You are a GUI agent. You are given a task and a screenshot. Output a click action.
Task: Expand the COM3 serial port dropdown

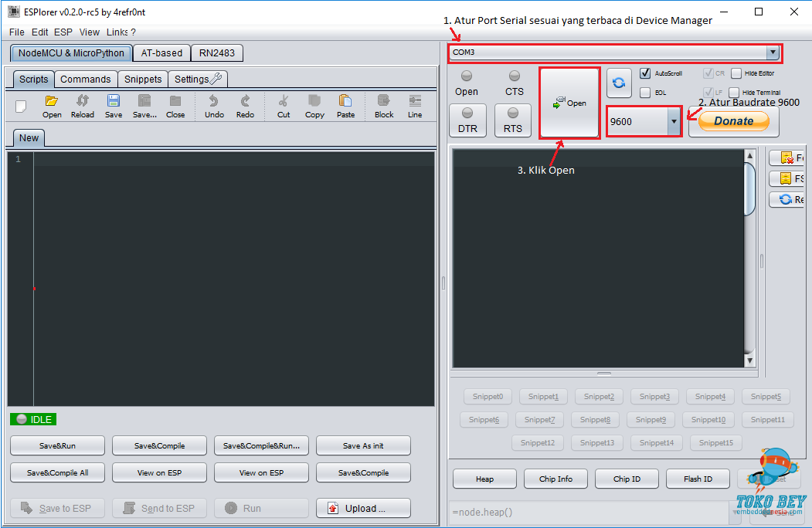[773, 52]
